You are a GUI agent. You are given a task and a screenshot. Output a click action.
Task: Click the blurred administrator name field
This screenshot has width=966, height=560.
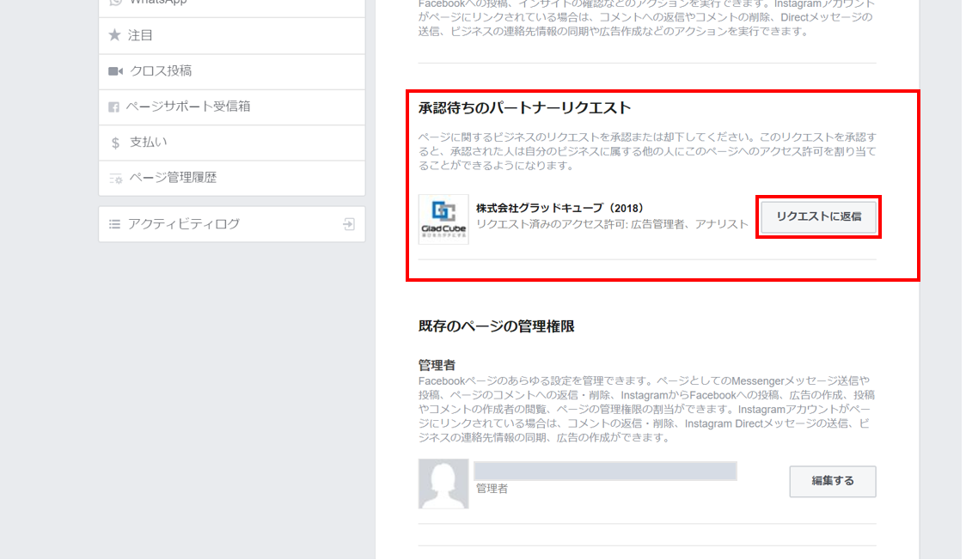tap(605, 471)
